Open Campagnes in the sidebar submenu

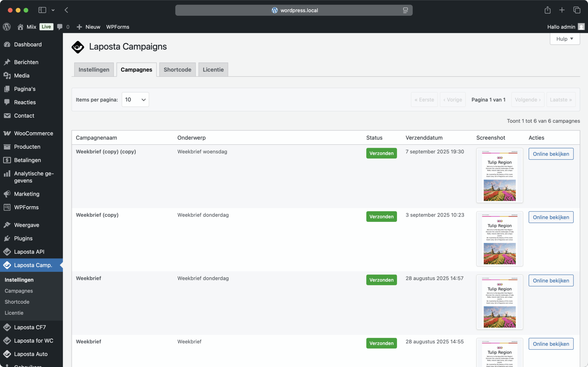point(19,291)
